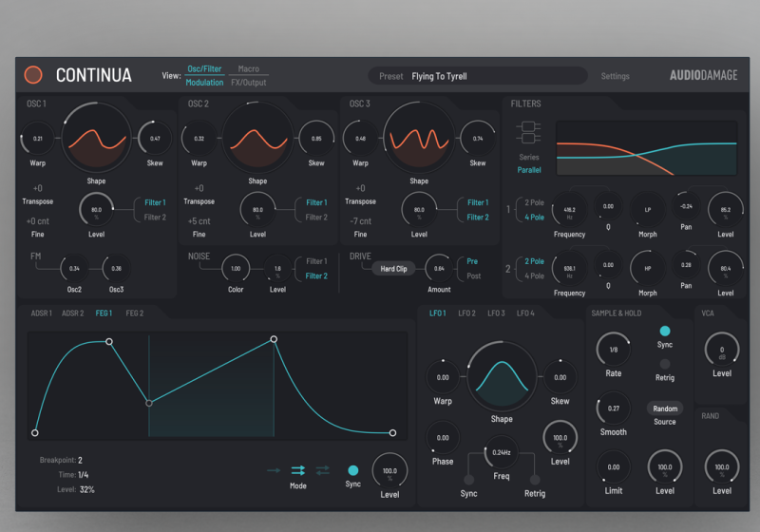Click the Sample & Hold Limit knob
Viewport: 760px width, 532px height.
click(x=613, y=467)
